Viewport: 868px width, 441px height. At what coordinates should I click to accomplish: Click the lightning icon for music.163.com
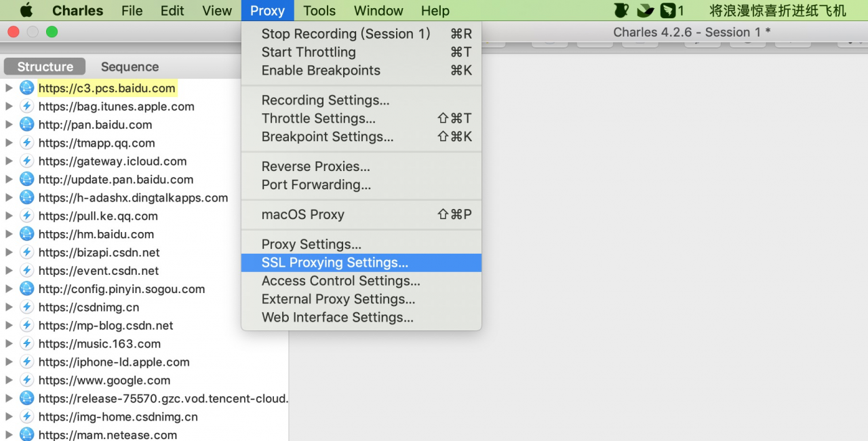[26, 343]
